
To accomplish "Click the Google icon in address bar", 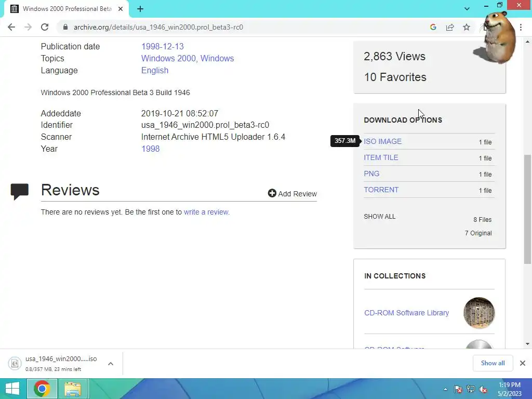I will pyautogui.click(x=433, y=27).
